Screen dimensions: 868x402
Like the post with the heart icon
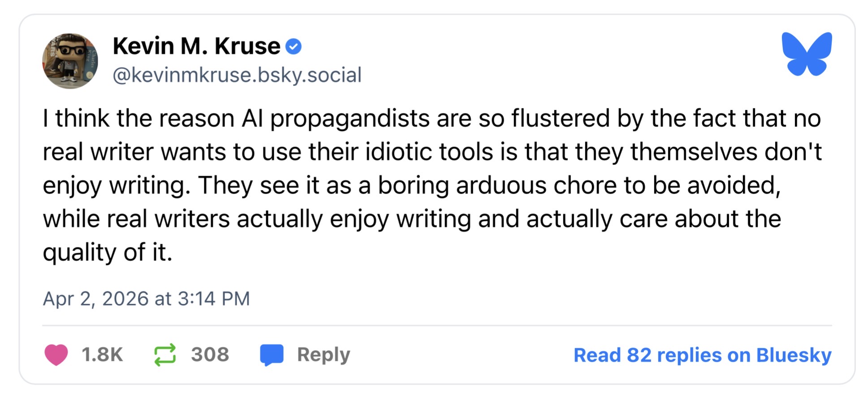pyautogui.click(x=56, y=354)
